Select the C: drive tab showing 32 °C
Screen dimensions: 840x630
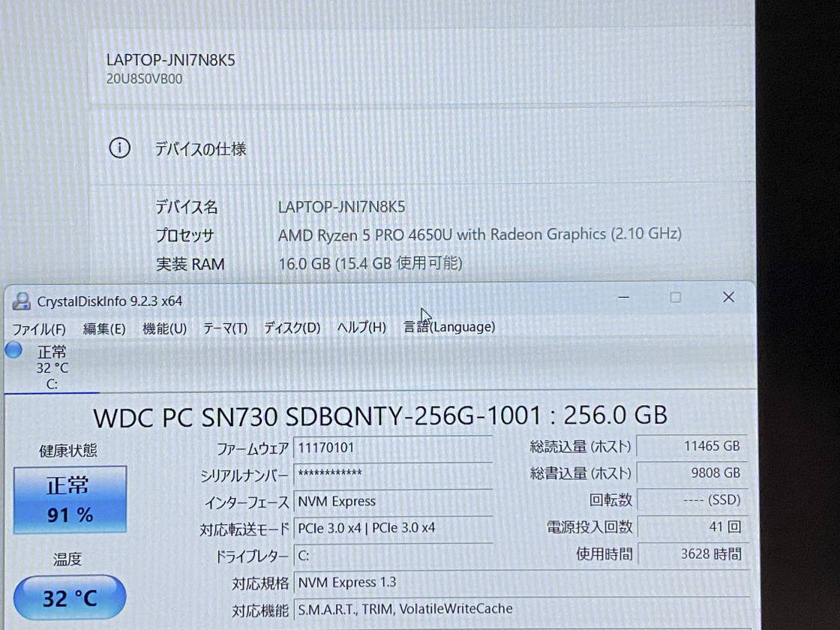coord(51,367)
